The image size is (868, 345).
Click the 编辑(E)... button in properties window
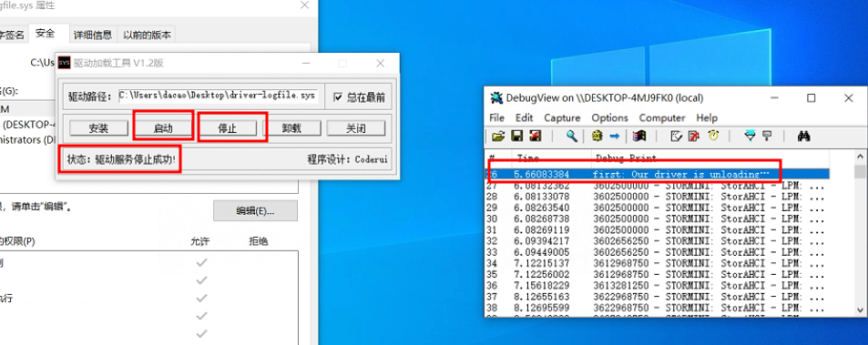[255, 210]
